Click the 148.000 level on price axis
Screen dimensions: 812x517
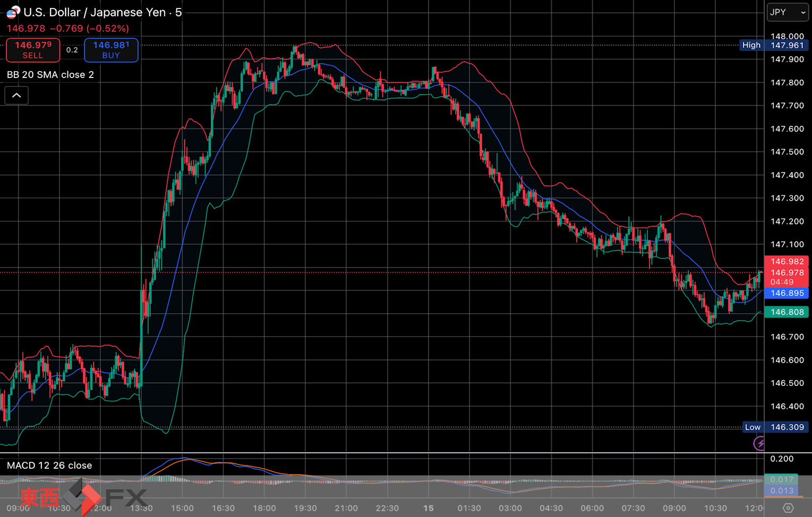coord(787,36)
